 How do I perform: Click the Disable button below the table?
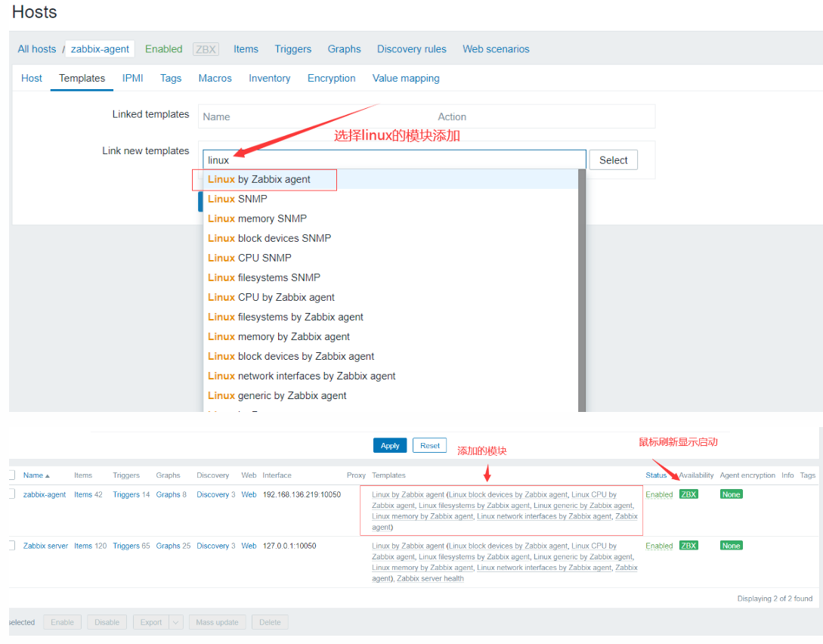[x=107, y=623]
